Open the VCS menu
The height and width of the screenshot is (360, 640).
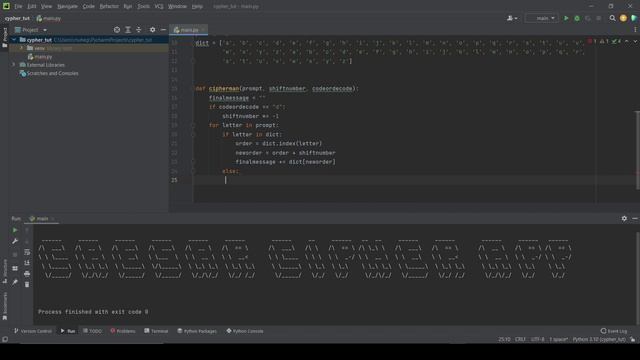[159, 7]
